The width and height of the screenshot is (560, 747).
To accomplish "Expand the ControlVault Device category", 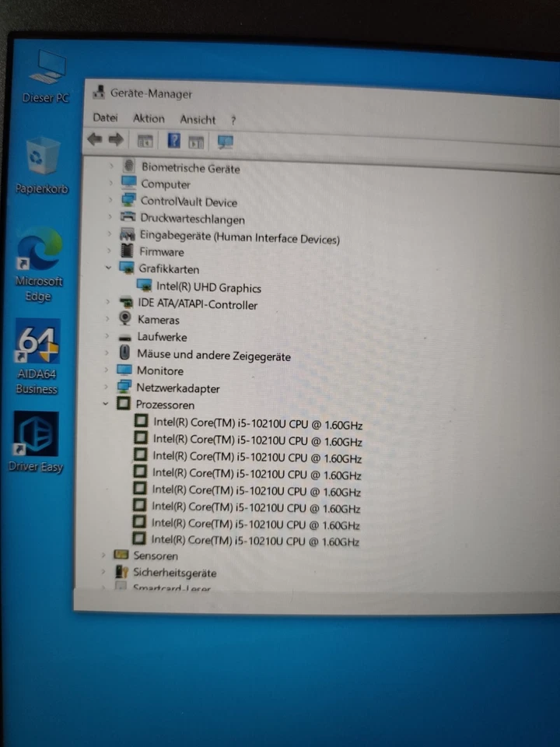I will 110,200.
